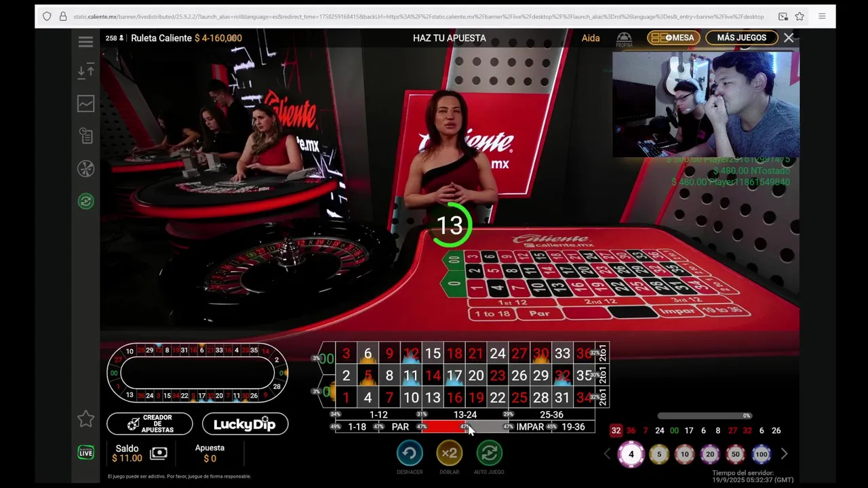Click the browser shield tracking protection icon
The height and width of the screenshot is (488, 868).
point(47,16)
